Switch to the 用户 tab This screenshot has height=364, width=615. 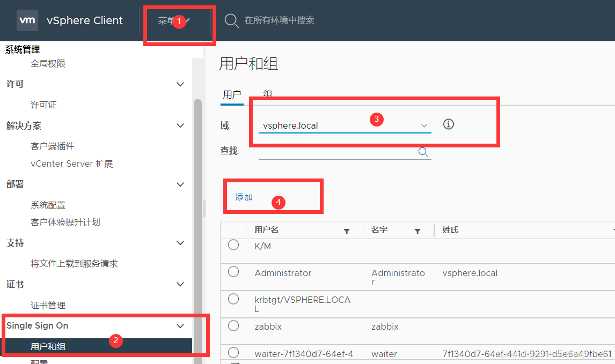pyautogui.click(x=232, y=94)
